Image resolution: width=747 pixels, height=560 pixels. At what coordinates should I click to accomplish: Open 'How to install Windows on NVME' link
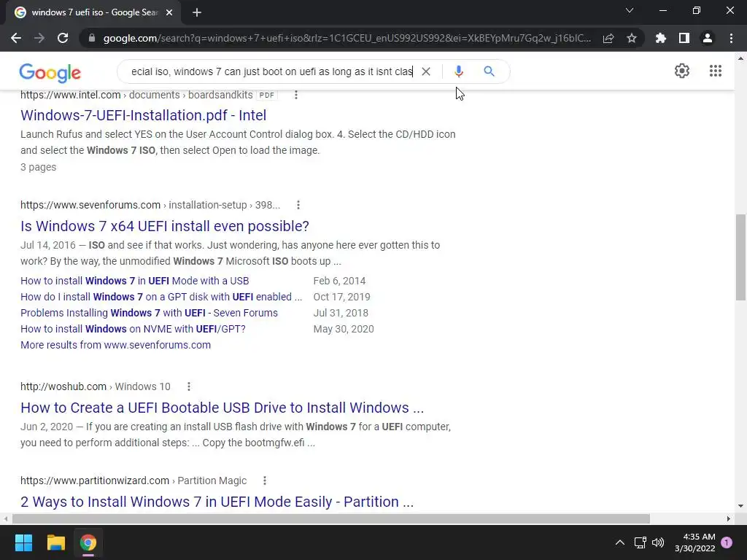click(133, 329)
